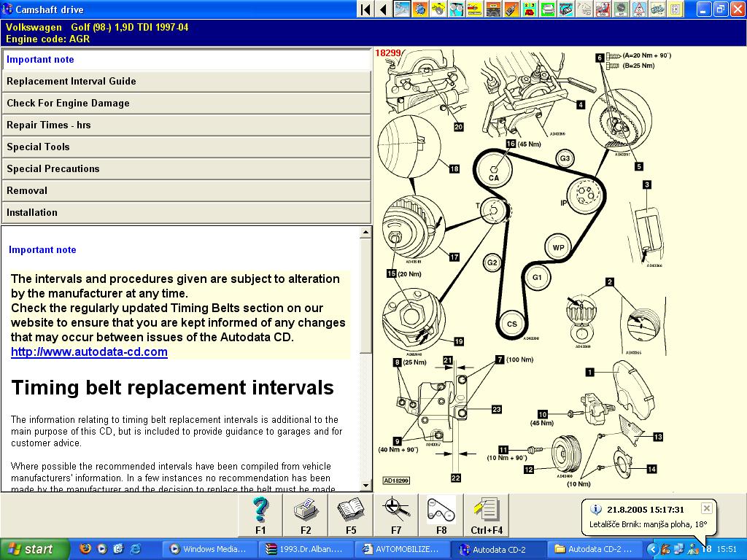Screen dimensions: 747x560
Task: Launch Internet Explorer from quick launch
Action: pos(135,548)
